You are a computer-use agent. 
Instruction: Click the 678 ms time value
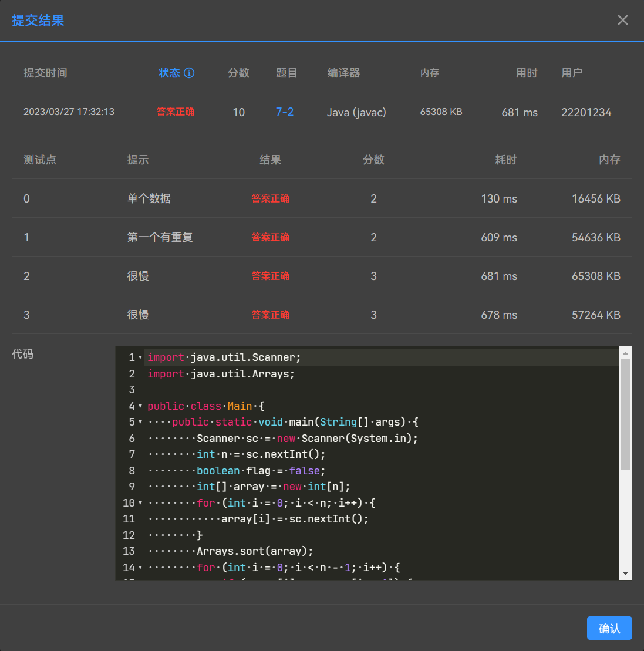click(499, 315)
